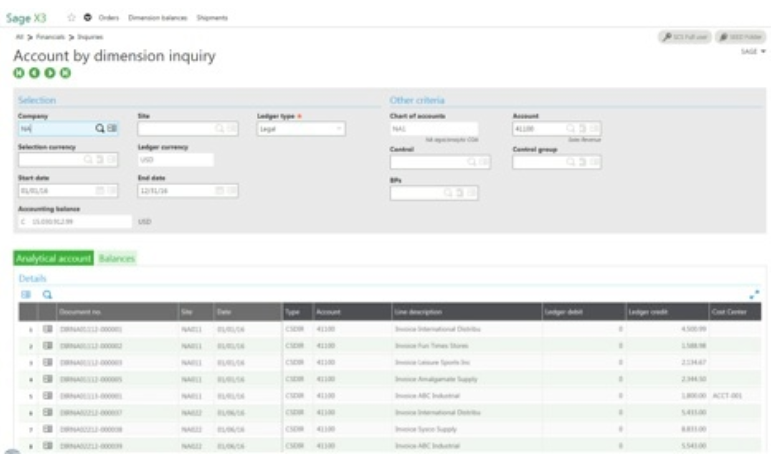
Task: Click the Invoice Fun Times Stores description
Action: point(431,346)
